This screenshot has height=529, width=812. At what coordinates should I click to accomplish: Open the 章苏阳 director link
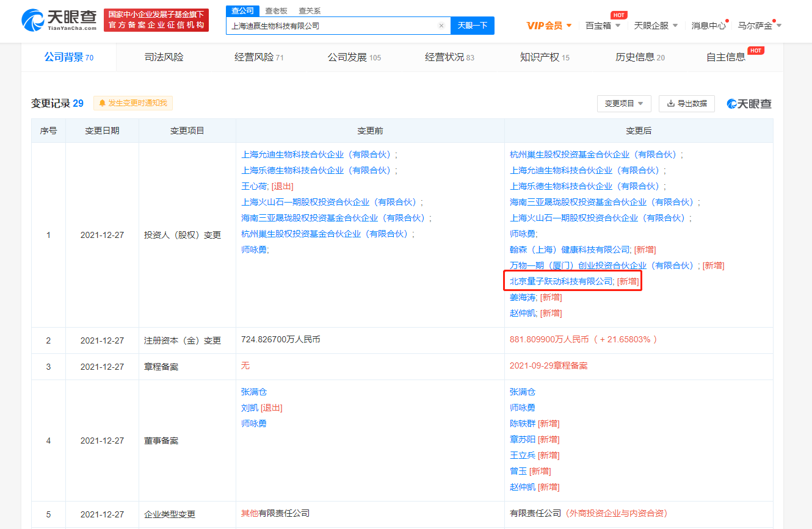click(x=523, y=439)
